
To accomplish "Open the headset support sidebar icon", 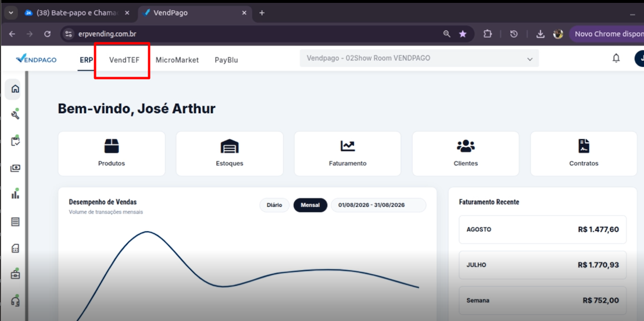I will tap(15, 301).
